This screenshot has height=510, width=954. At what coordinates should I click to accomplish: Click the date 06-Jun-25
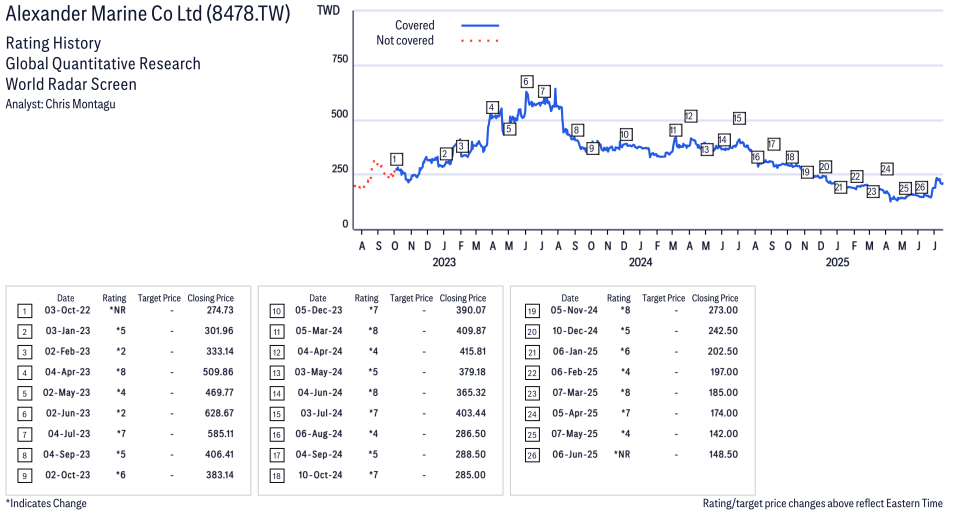575,454
